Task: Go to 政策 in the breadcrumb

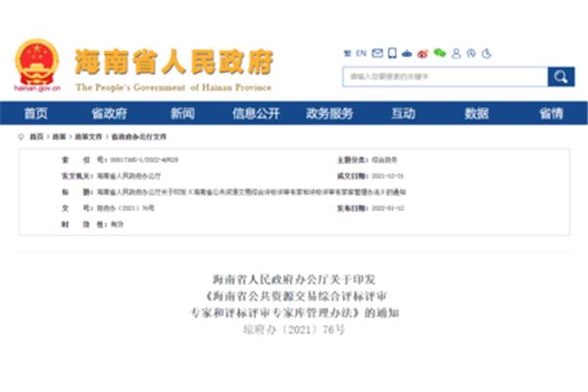Action: (x=59, y=137)
